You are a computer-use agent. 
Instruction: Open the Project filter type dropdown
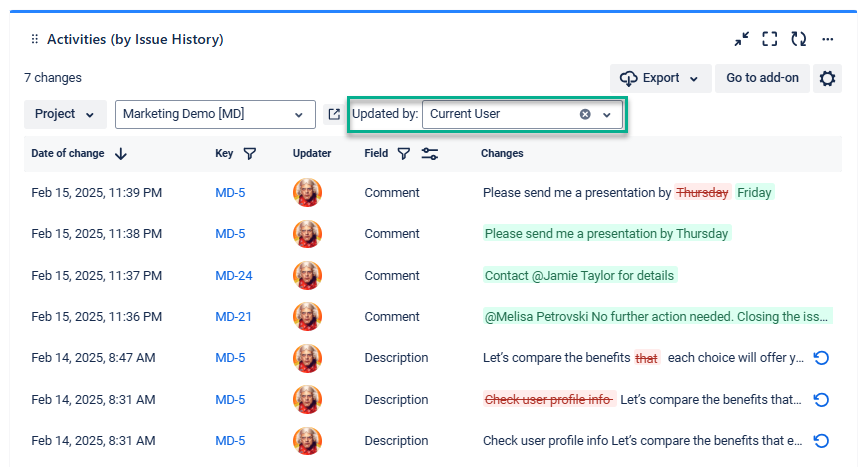tap(65, 114)
